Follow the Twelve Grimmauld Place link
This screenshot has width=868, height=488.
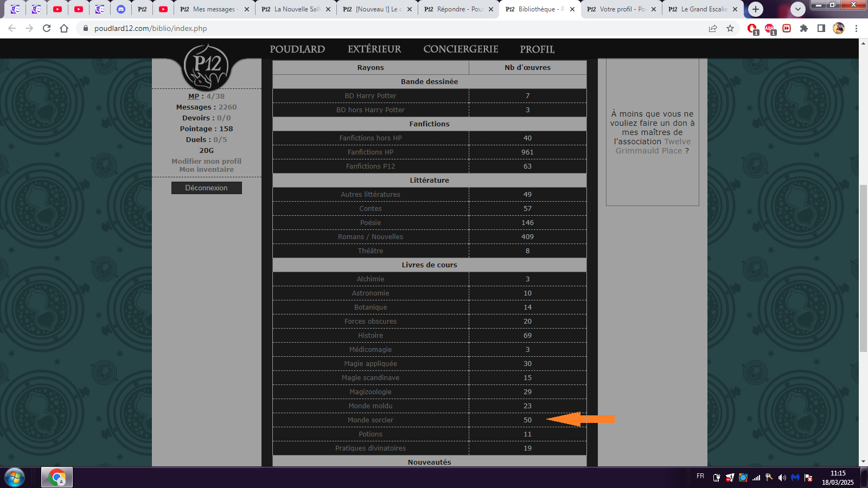click(653, 146)
